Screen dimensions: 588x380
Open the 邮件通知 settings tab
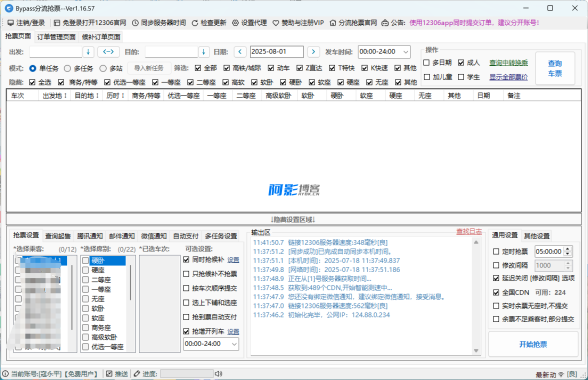[x=122, y=236]
